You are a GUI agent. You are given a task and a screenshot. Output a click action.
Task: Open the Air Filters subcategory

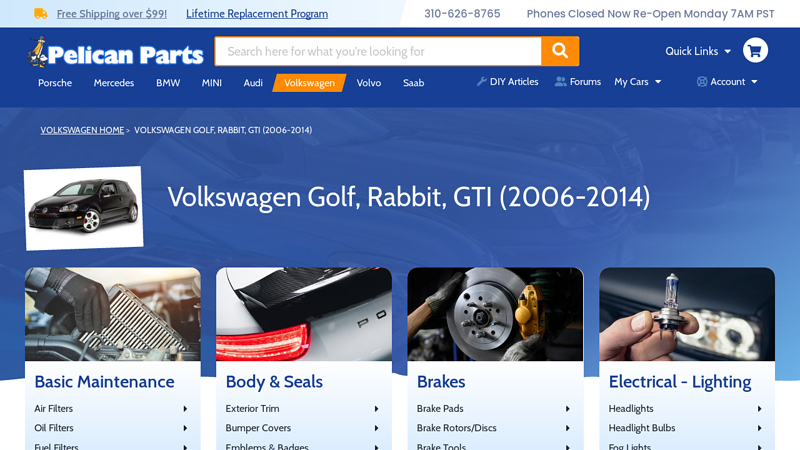point(54,409)
